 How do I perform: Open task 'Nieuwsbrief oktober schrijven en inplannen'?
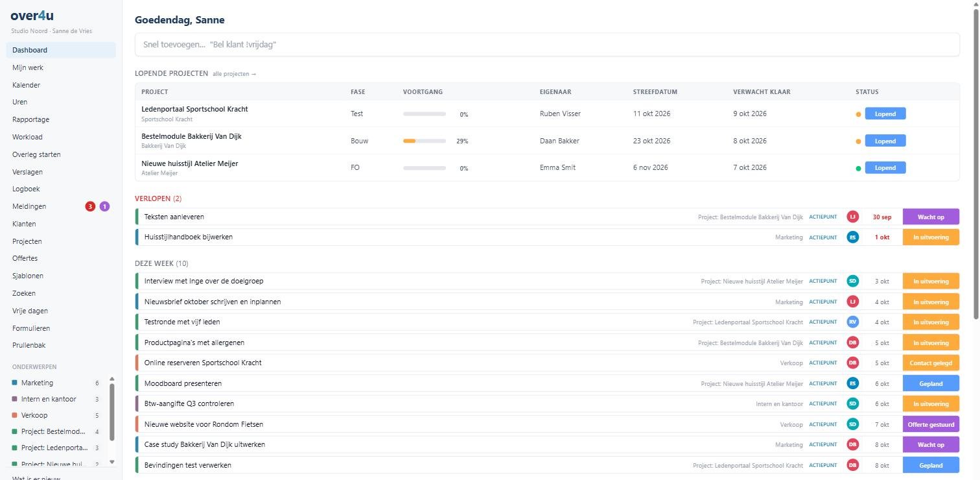point(213,302)
